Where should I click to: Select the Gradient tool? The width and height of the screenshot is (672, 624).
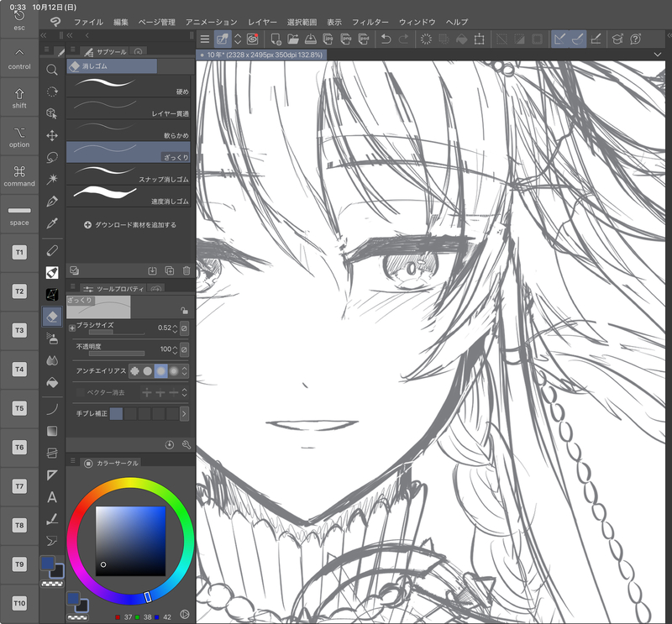52,431
